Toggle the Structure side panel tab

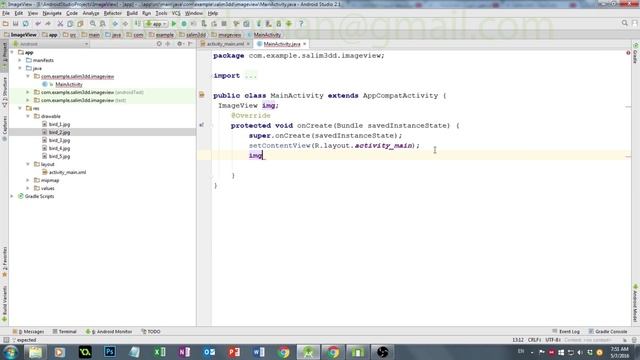point(4,92)
